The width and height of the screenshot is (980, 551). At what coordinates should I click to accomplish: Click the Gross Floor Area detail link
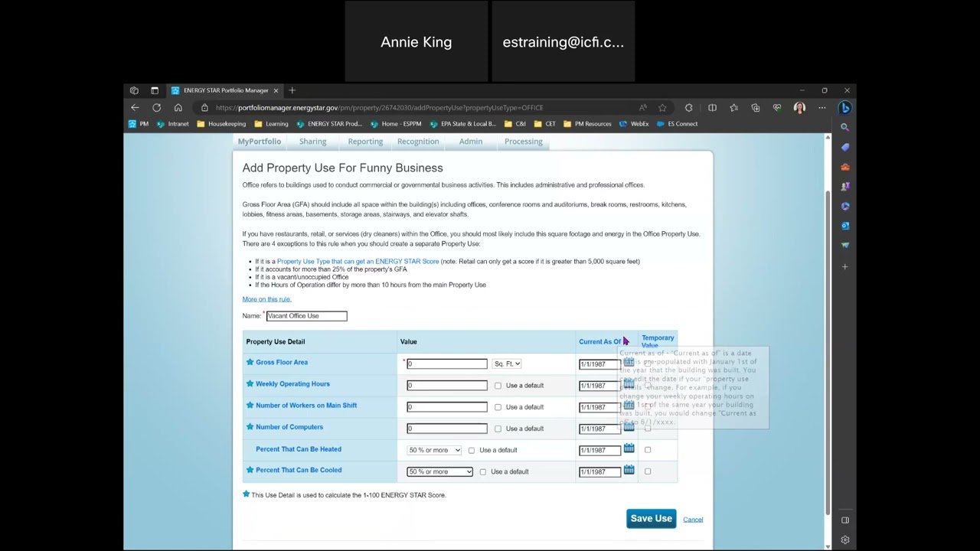[282, 363]
